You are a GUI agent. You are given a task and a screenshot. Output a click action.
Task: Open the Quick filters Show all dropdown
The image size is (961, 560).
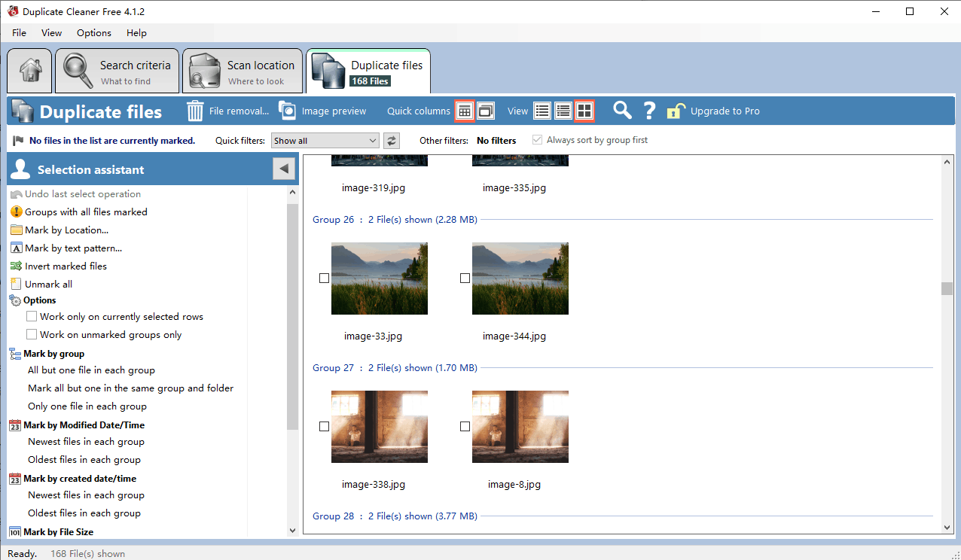[325, 140]
